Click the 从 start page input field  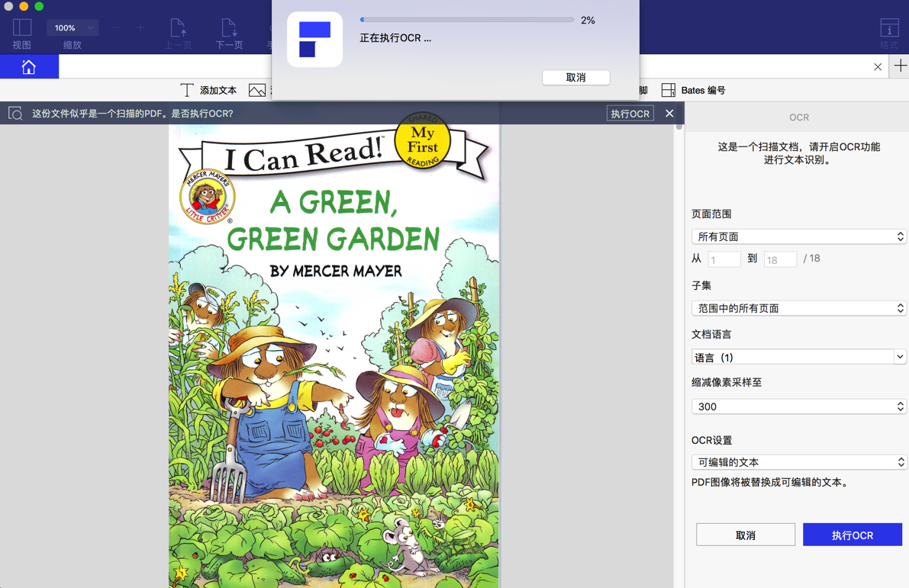[724, 259]
